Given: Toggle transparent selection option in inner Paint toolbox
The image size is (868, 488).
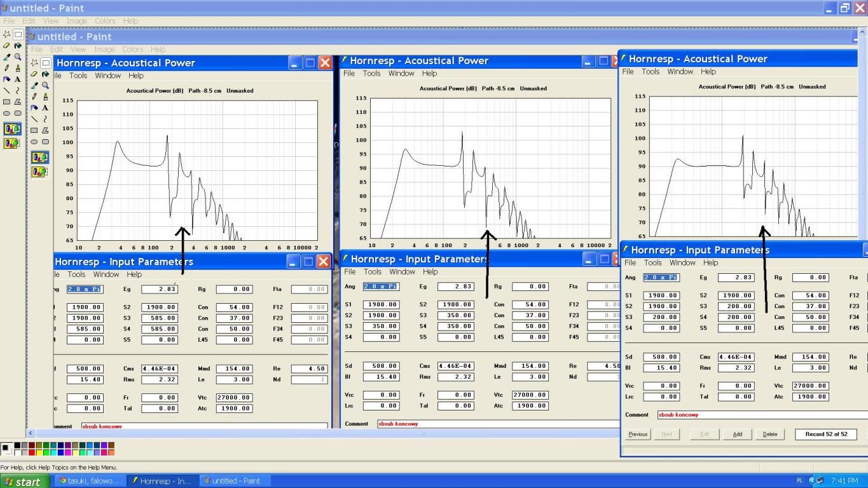Looking at the screenshot, I should click(40, 172).
